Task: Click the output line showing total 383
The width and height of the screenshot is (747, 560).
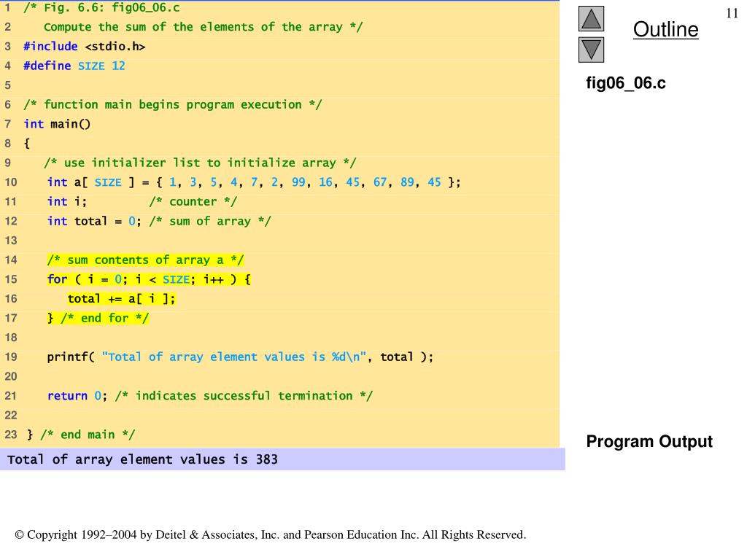Action: click(x=143, y=460)
